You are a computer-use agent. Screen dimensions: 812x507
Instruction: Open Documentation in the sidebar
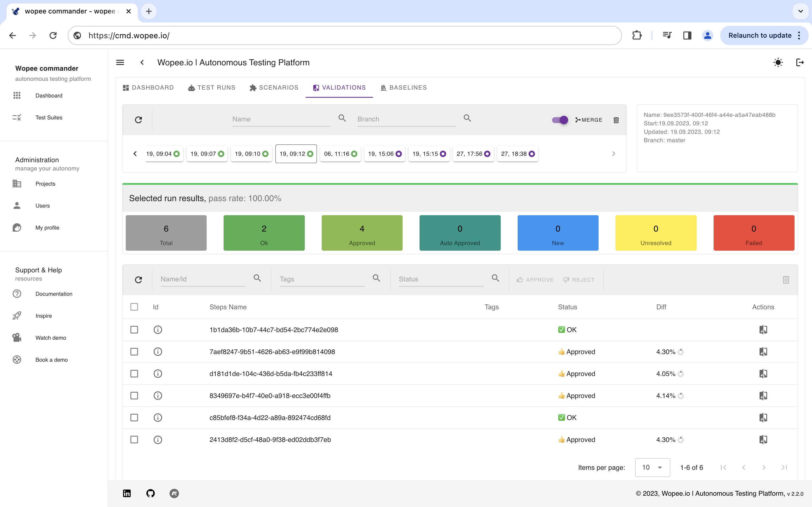(54, 294)
